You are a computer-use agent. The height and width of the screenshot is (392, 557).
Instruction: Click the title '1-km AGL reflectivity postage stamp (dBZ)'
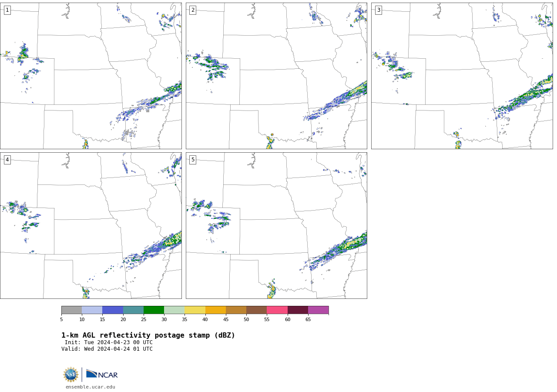[148, 335]
